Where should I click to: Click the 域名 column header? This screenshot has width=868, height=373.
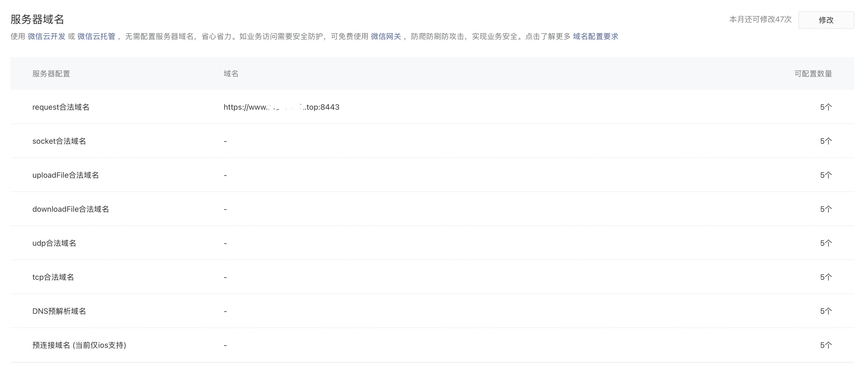tap(231, 74)
